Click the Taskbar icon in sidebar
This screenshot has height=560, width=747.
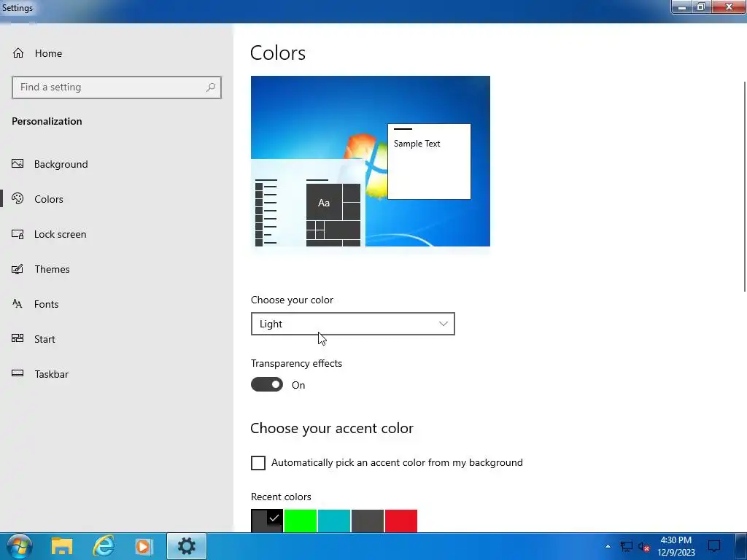(18, 373)
